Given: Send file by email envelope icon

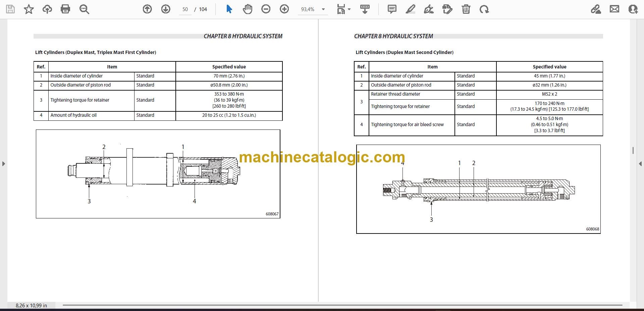Looking at the screenshot, I should point(614,9).
